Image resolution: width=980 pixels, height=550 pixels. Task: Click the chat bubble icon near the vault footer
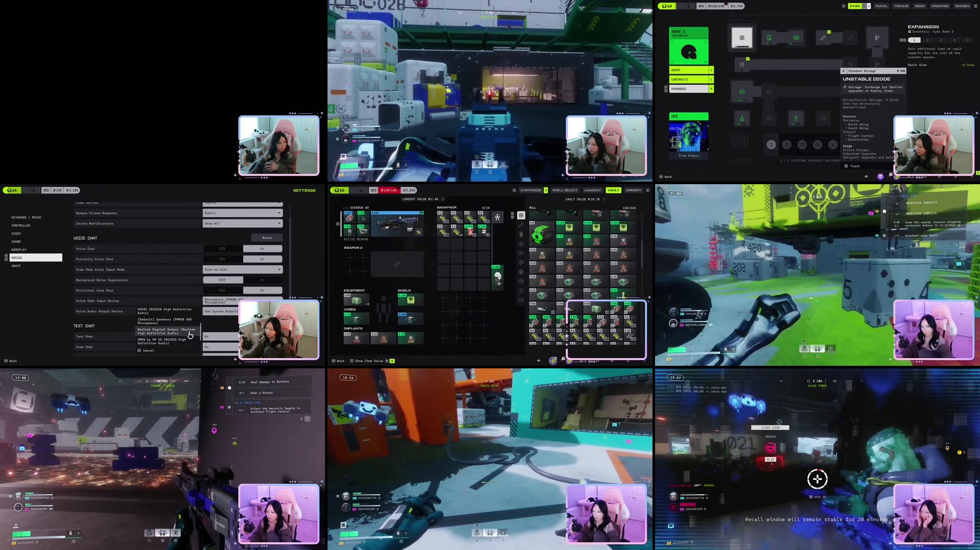coord(538,361)
